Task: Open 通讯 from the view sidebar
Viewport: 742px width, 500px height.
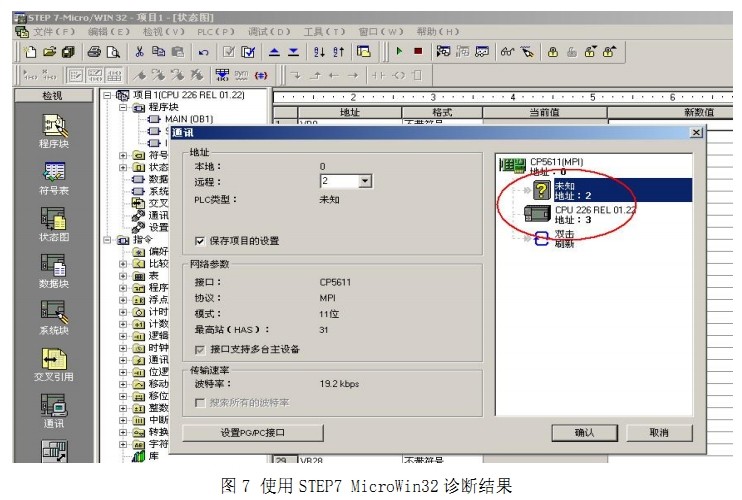Action: pos(54,412)
